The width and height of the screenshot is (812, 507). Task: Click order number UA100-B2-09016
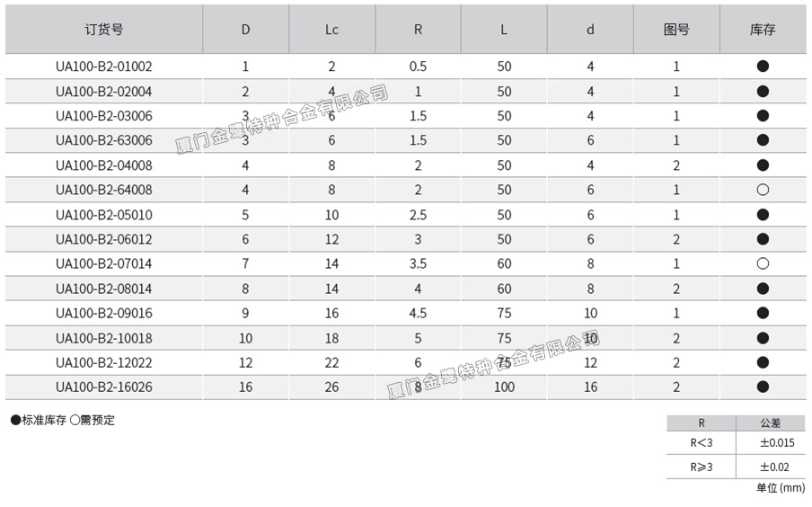coord(103,313)
